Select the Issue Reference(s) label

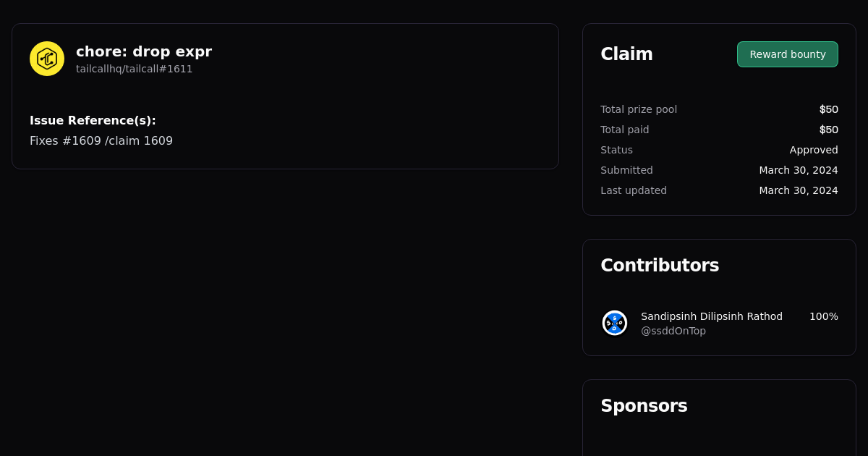(93, 121)
